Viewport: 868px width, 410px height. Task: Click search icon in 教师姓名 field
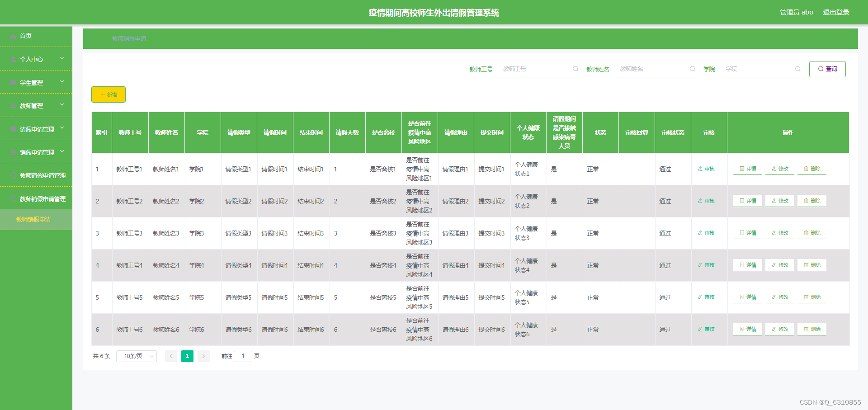tap(692, 69)
